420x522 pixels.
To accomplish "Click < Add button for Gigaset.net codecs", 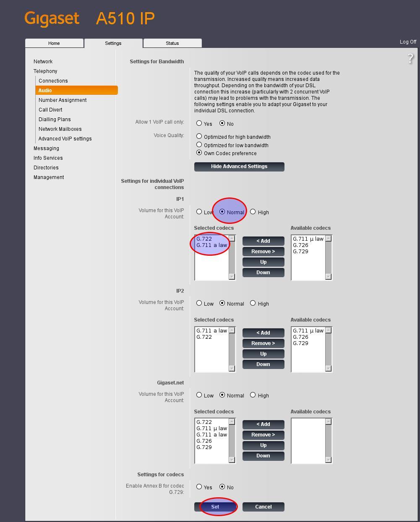I will (263, 424).
